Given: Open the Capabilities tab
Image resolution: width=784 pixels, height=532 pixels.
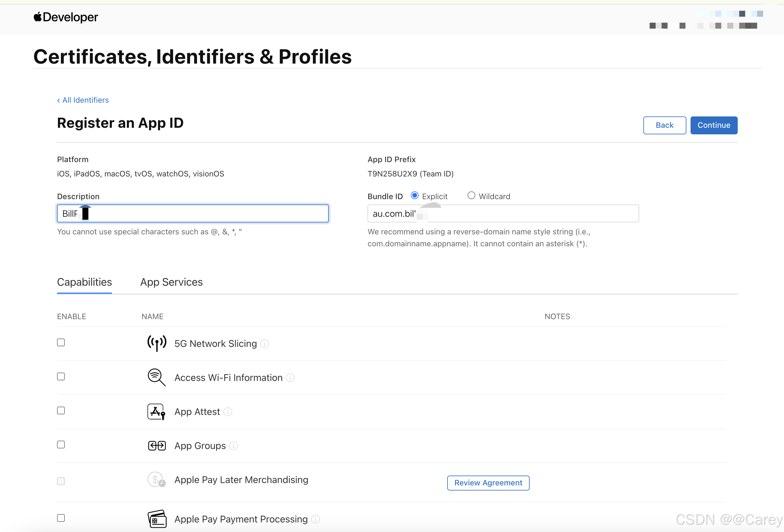Looking at the screenshot, I should click(x=84, y=282).
